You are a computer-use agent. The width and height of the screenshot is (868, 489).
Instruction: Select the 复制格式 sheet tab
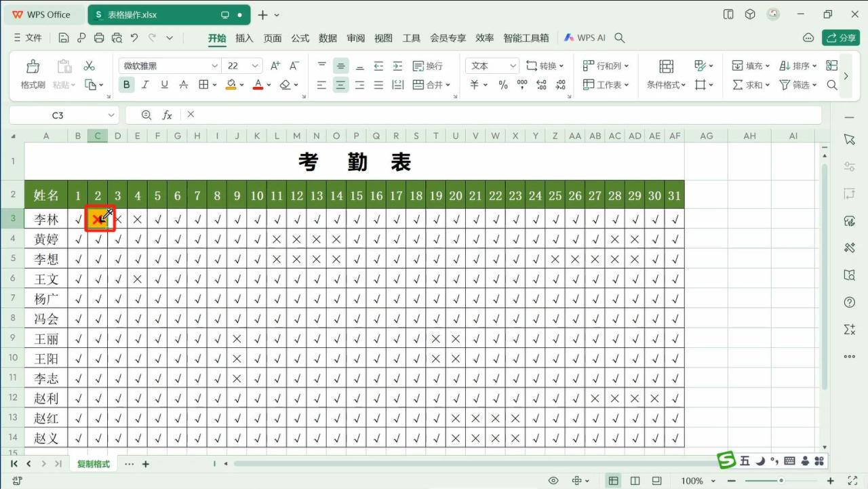click(x=93, y=464)
